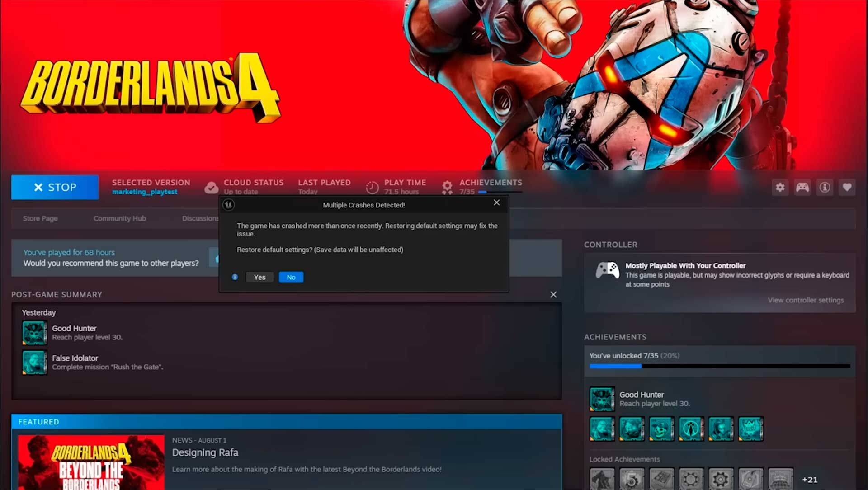
Task: Open game settings gear icon
Action: click(780, 187)
